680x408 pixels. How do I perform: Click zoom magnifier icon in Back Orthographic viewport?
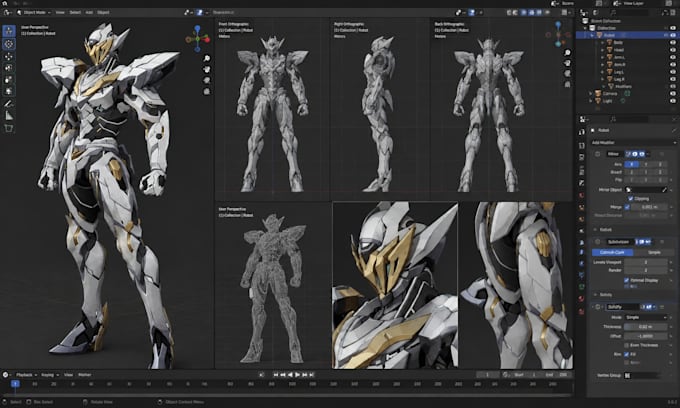coord(567,52)
